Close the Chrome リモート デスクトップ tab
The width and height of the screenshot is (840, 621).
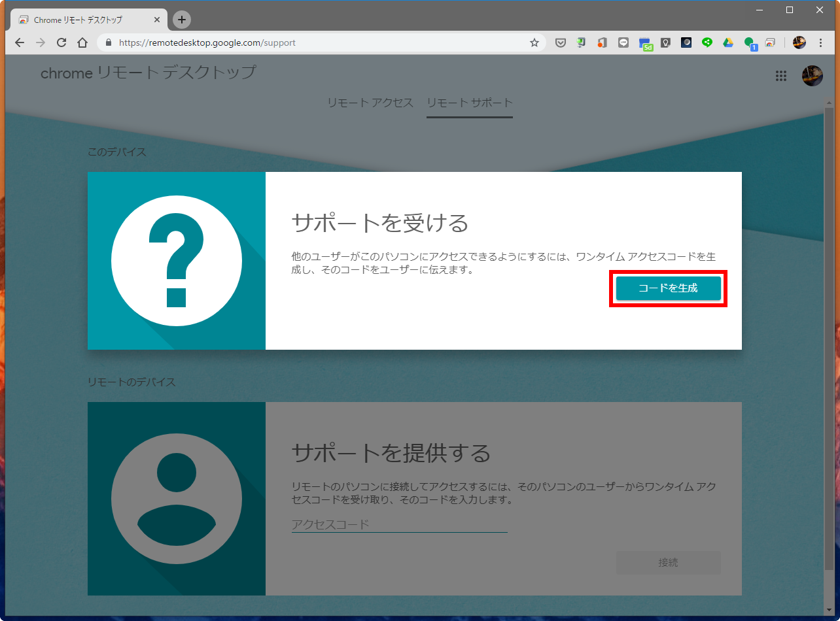point(157,20)
